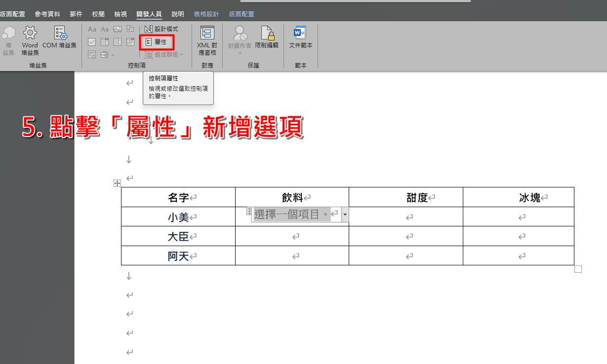
Task: Click the content control's dotted handle
Action: tap(249, 211)
